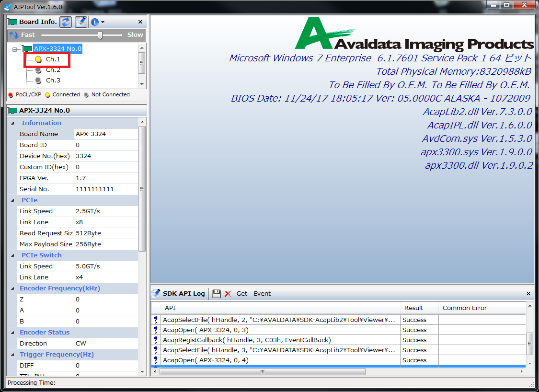Click the Board Info green board icon
Image resolution: width=539 pixels, height=392 pixels.
tap(13, 22)
